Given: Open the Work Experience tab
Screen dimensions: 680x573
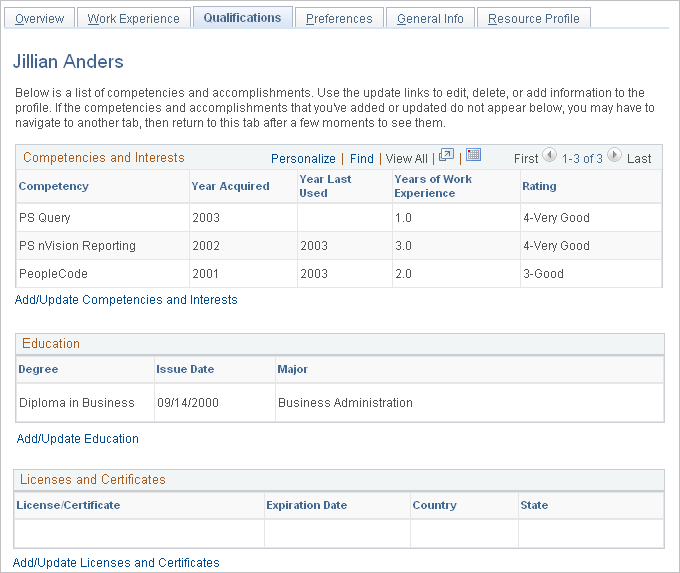Looking at the screenshot, I should [134, 19].
